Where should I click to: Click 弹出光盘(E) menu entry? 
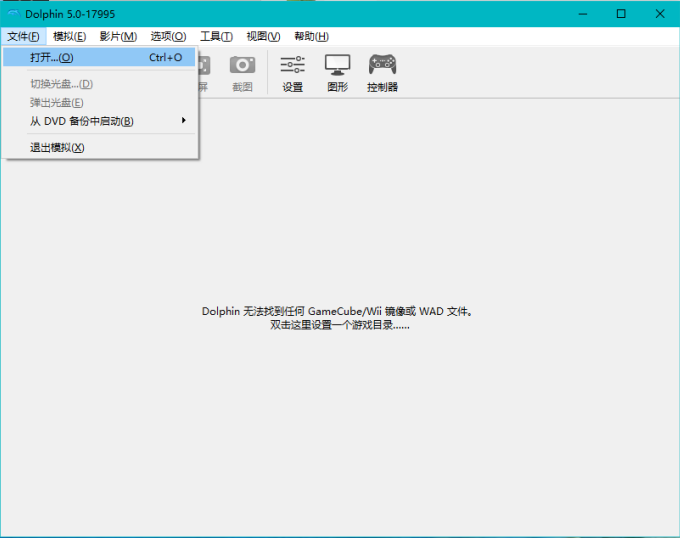(x=99, y=102)
